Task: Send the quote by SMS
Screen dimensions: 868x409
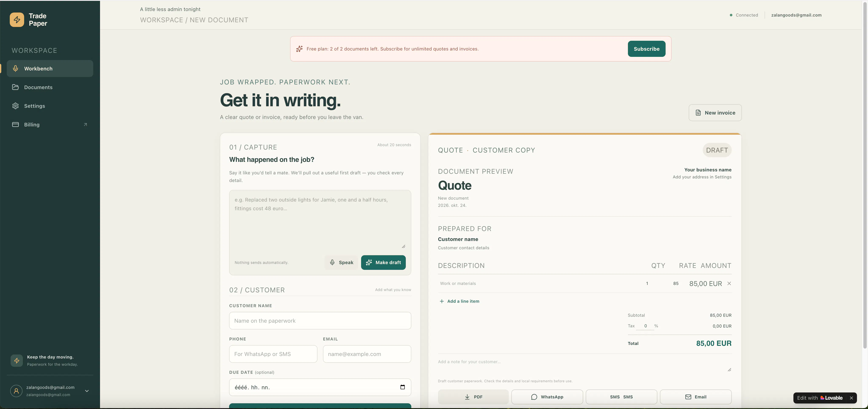Action: (x=621, y=397)
